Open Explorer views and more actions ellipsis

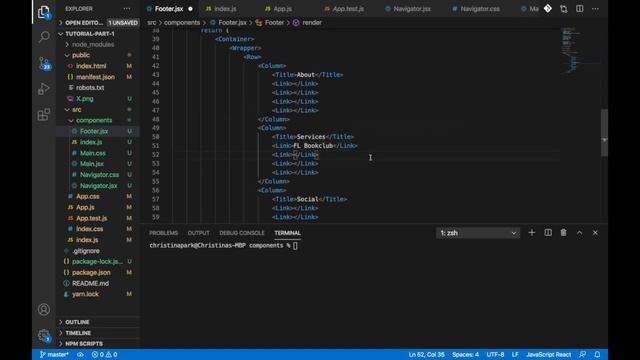pos(127,9)
